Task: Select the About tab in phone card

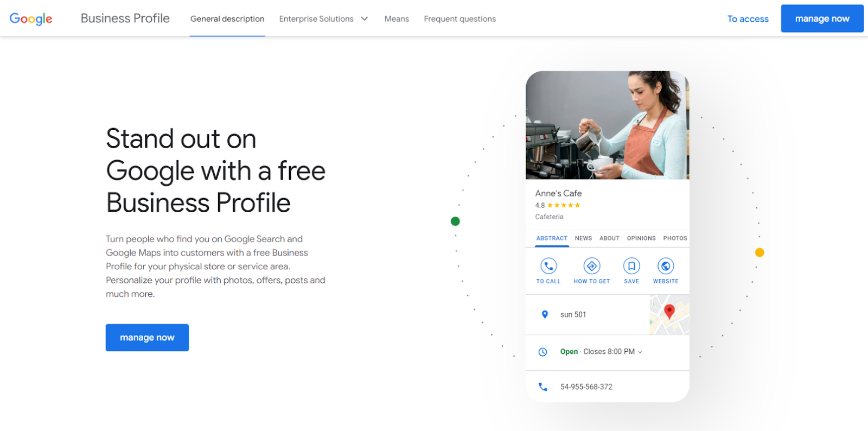Action: [609, 238]
